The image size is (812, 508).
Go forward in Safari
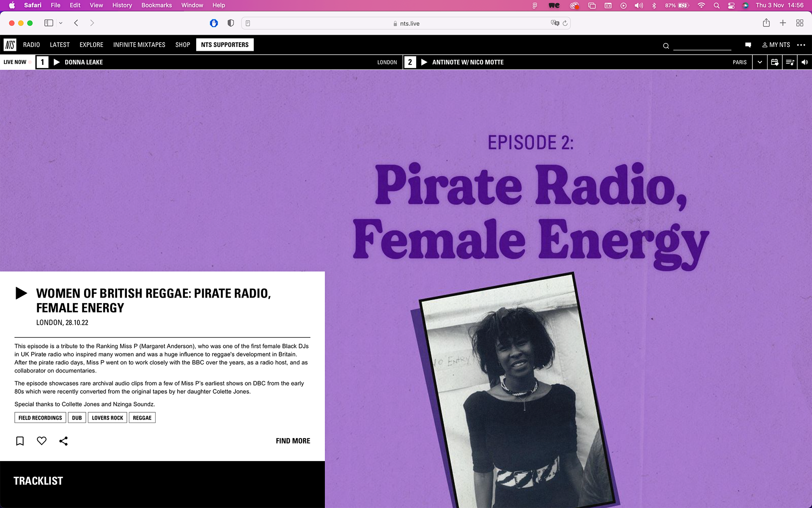pyautogui.click(x=92, y=23)
